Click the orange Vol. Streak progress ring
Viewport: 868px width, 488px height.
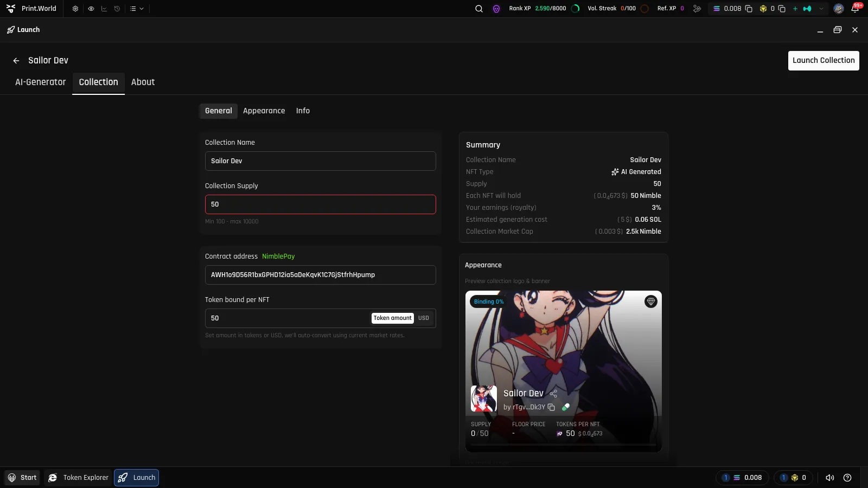644,9
